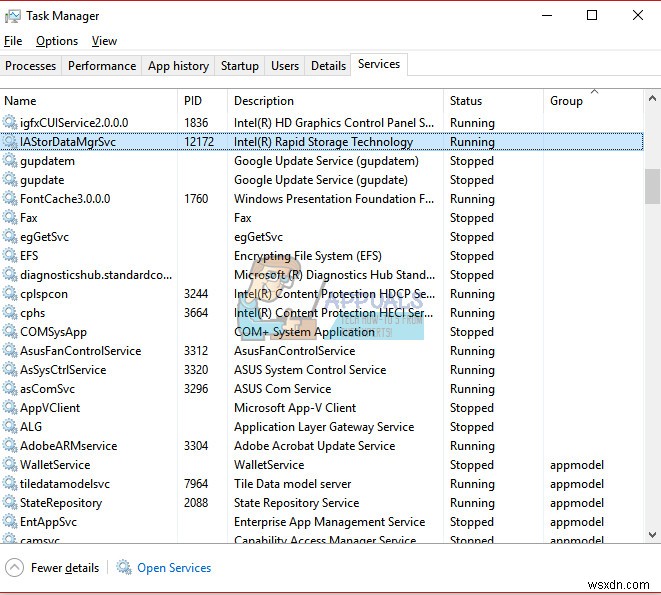Viewport: 661px width, 595px height.
Task: Click the vertical scrollbar thumb
Action: 652,185
